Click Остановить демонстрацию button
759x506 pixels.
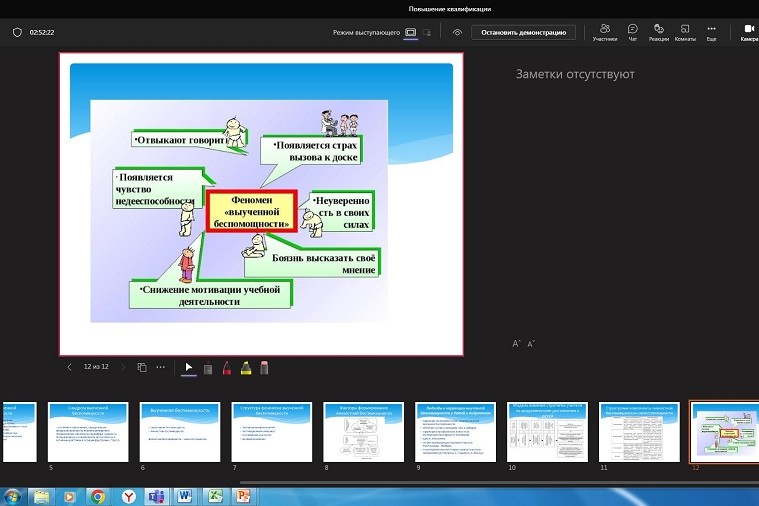click(523, 32)
